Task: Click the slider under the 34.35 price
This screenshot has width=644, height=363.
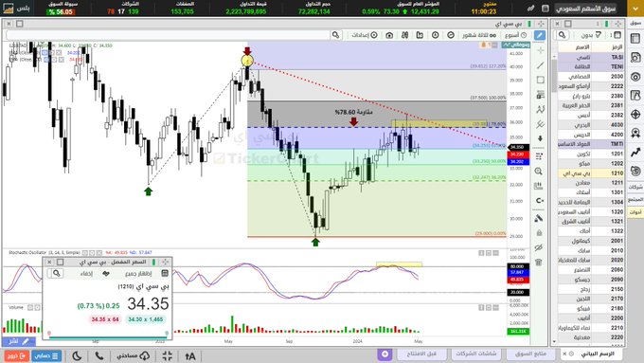Action: 108,337
